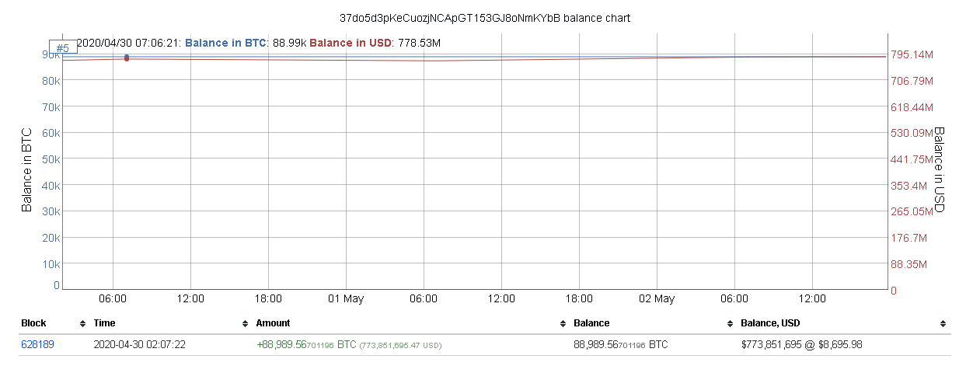Sort by Balance using its arrows
This screenshot has width=980, height=366.
[x=730, y=323]
